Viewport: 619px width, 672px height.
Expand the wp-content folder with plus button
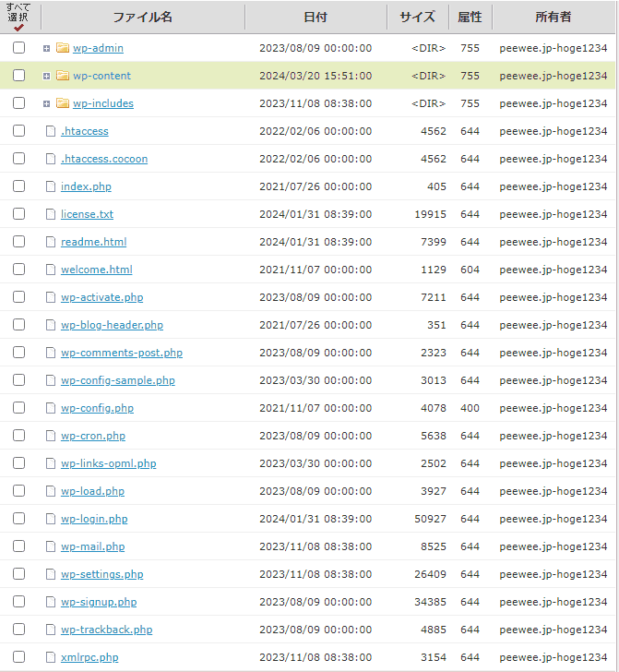pyautogui.click(x=46, y=76)
